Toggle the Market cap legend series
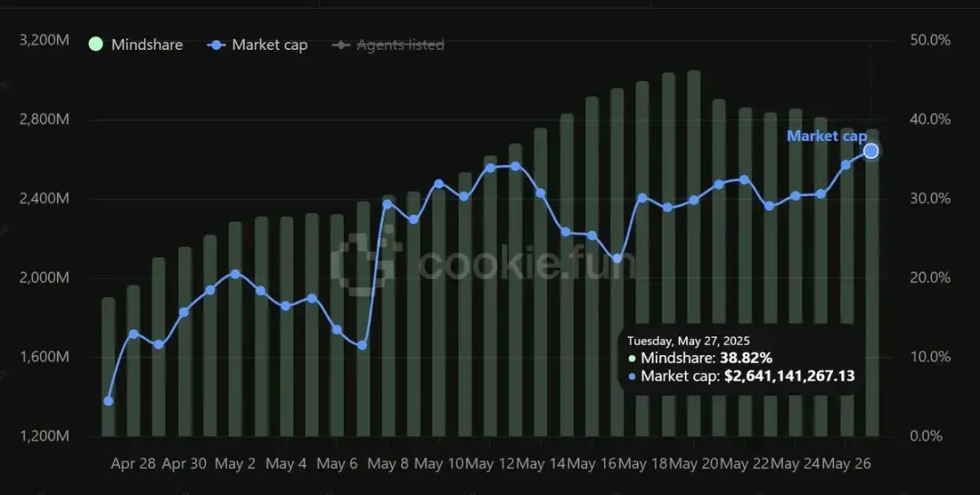980x495 pixels. pos(257,45)
